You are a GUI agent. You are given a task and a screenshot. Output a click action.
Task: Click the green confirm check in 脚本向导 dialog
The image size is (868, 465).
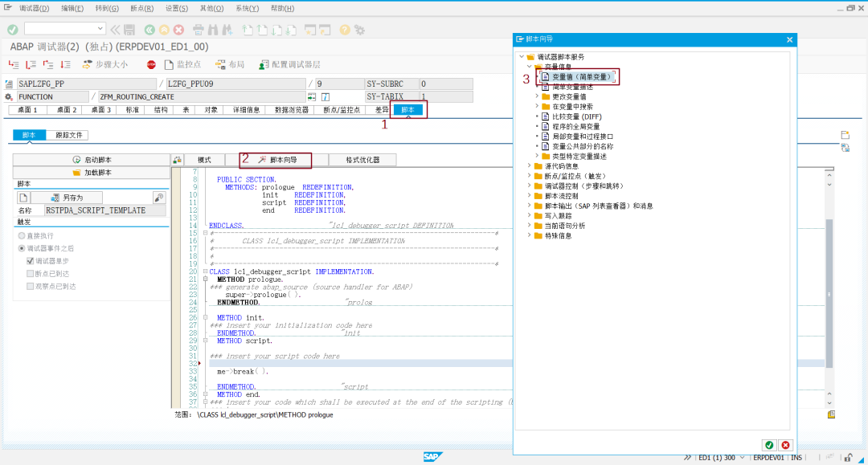click(x=769, y=445)
